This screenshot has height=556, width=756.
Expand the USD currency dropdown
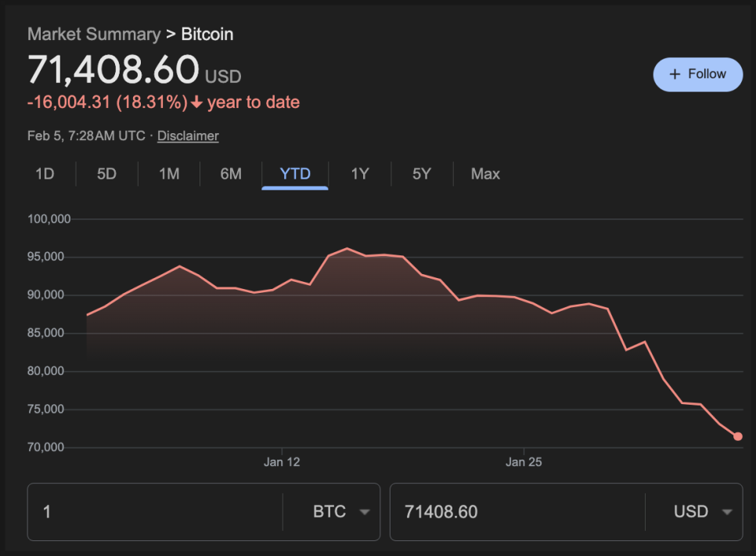click(x=703, y=512)
